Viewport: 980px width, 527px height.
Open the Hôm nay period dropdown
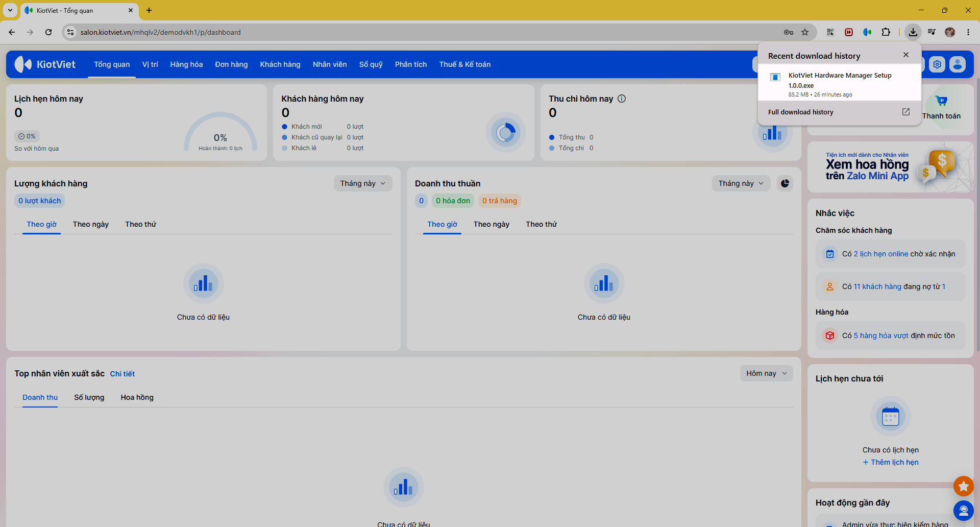pos(766,373)
